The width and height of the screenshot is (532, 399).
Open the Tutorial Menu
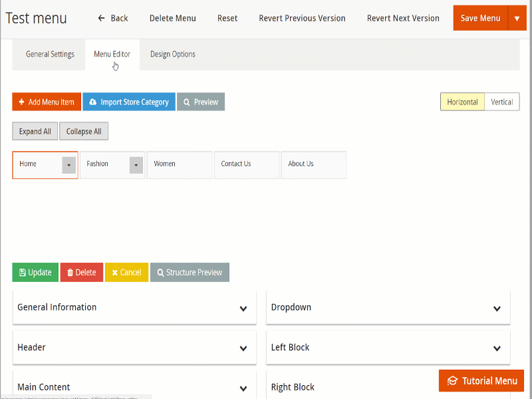[x=481, y=381]
